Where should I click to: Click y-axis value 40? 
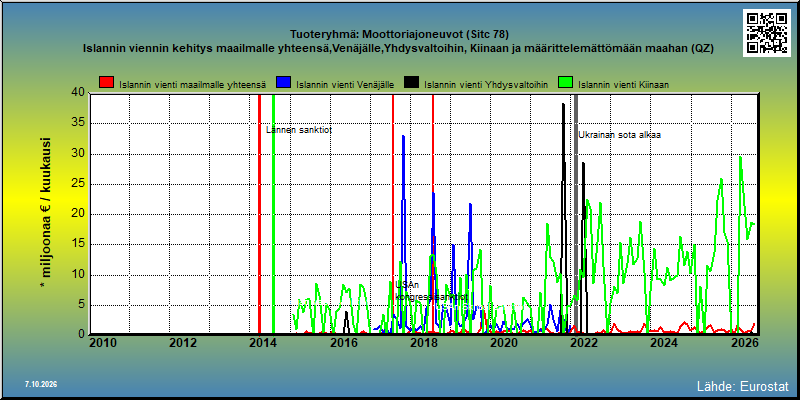click(x=78, y=92)
